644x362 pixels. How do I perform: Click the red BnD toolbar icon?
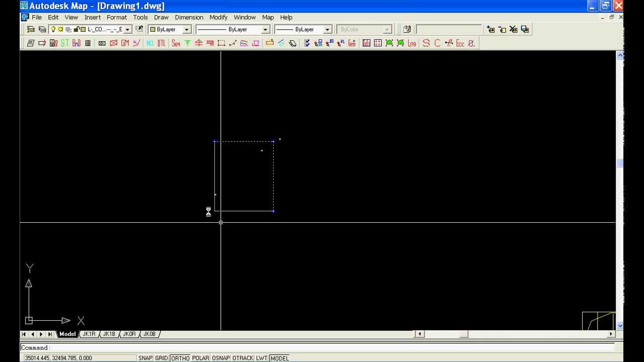pyautogui.click(x=76, y=43)
